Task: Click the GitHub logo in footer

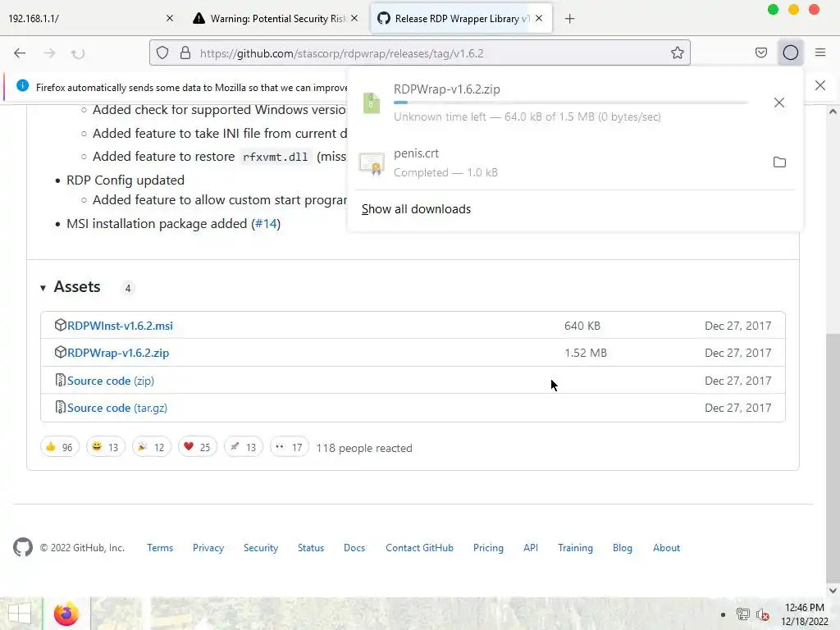Action: (23, 547)
